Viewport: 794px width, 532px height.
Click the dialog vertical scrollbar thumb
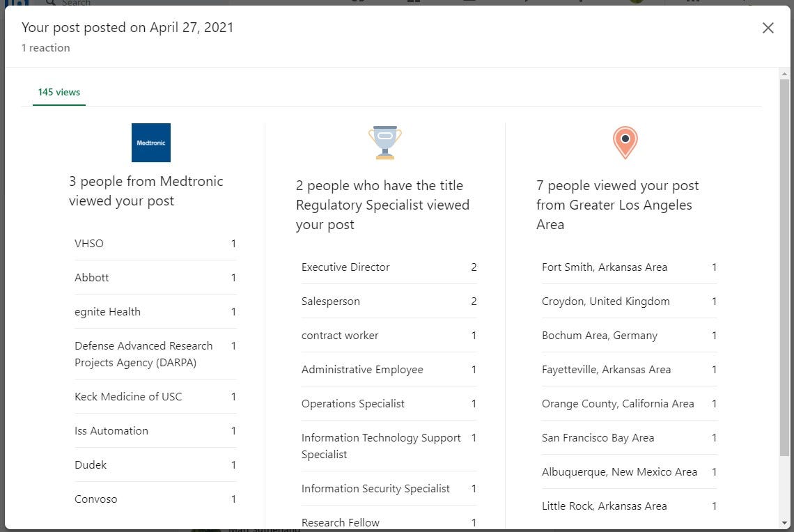(784, 267)
